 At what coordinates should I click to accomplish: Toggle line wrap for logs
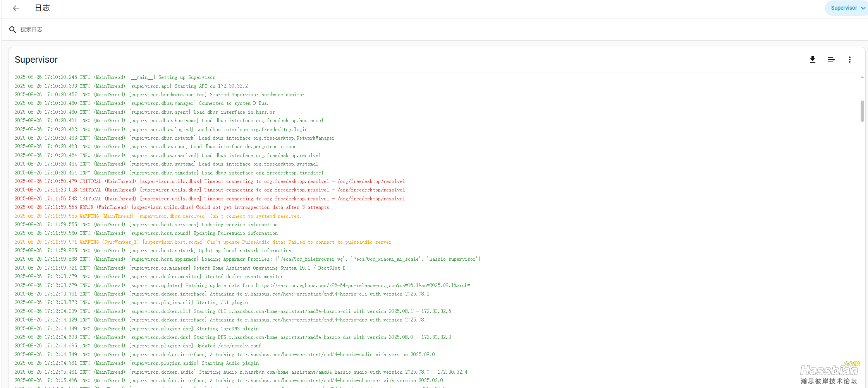coord(831,60)
